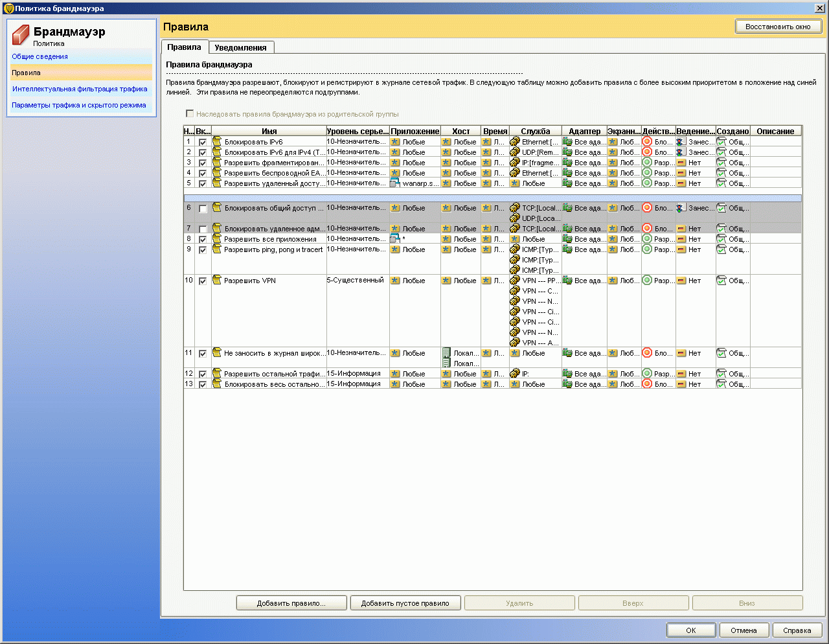Click the time icon in Разрешить фрагментирован row

(486, 162)
